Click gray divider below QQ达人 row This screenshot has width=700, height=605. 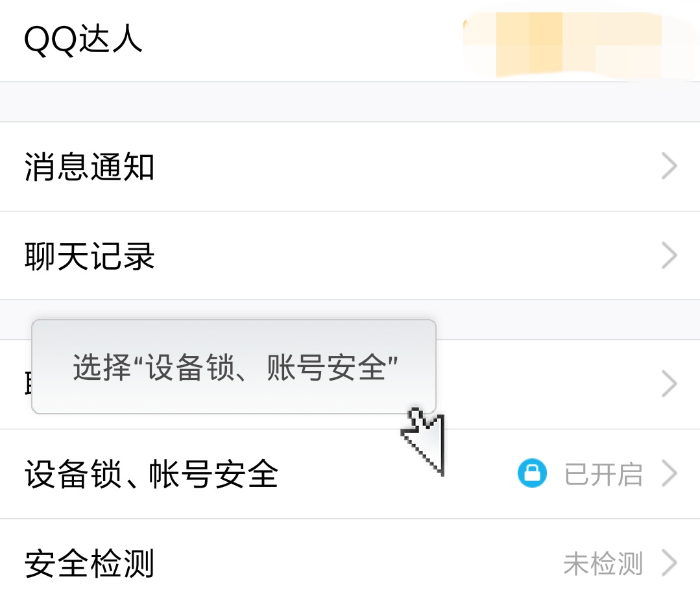click(350, 102)
